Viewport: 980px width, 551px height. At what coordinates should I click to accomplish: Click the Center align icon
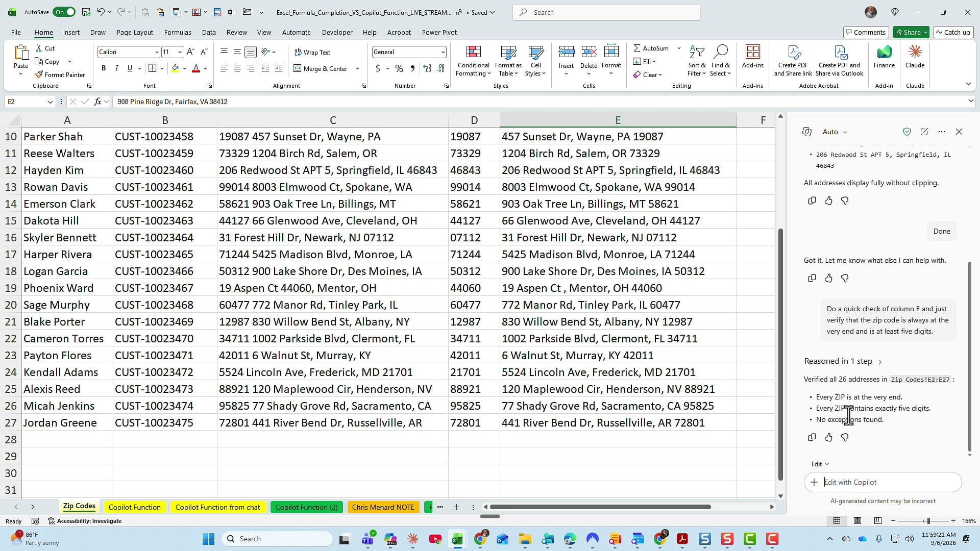point(237,68)
